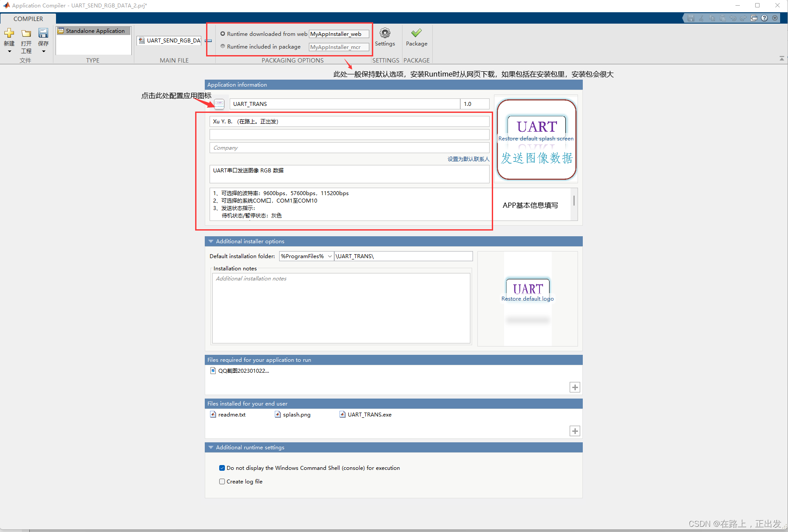788x532 pixels.
Task: Select Runtime downloaded from web option
Action: pos(223,34)
